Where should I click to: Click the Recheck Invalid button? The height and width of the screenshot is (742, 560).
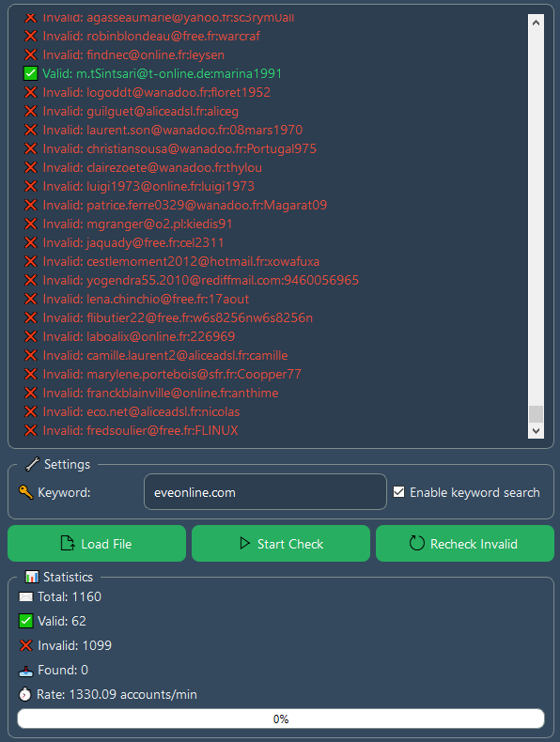point(465,543)
